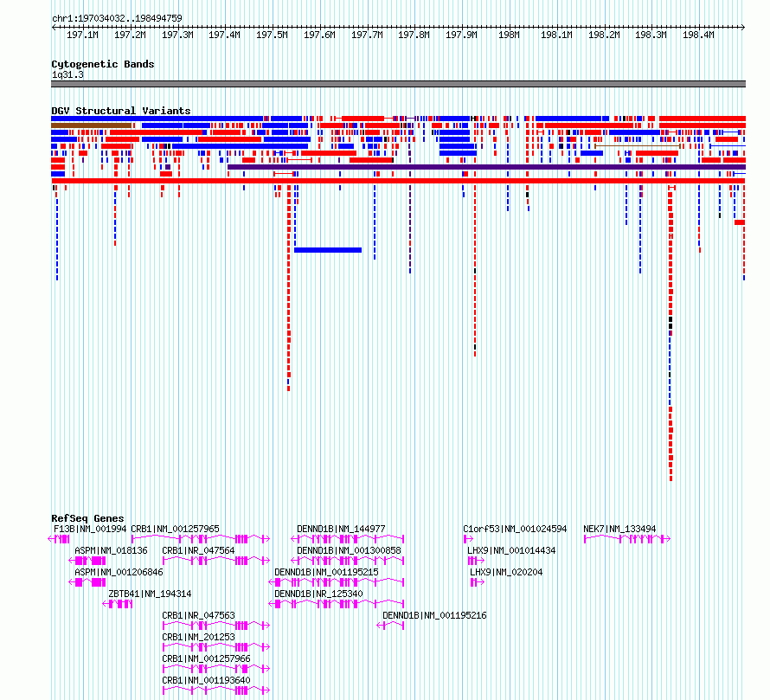Click the CRB1|NR_047563 label
This screenshot has height=700, width=770.
pyautogui.click(x=198, y=615)
